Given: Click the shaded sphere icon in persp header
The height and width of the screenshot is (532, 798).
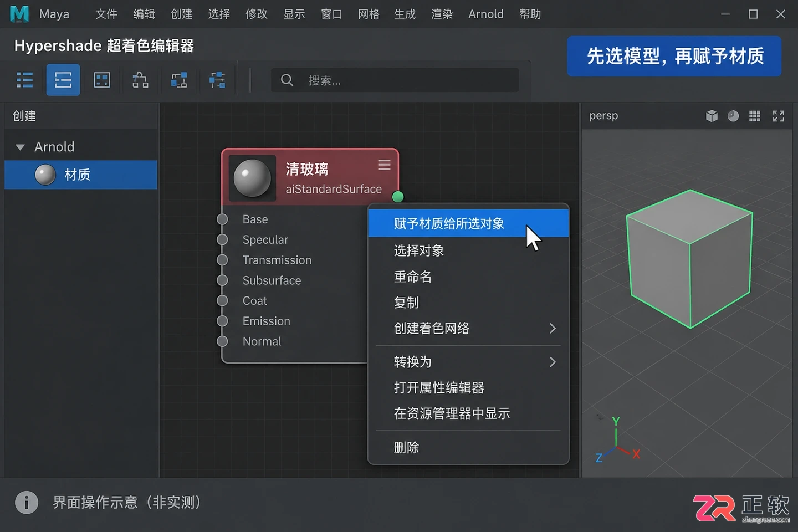Looking at the screenshot, I should [x=733, y=116].
